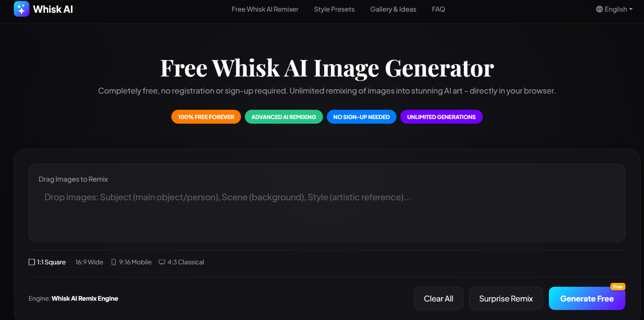The width and height of the screenshot is (644, 320).
Task: Click the drop images input area
Action: tap(327, 203)
